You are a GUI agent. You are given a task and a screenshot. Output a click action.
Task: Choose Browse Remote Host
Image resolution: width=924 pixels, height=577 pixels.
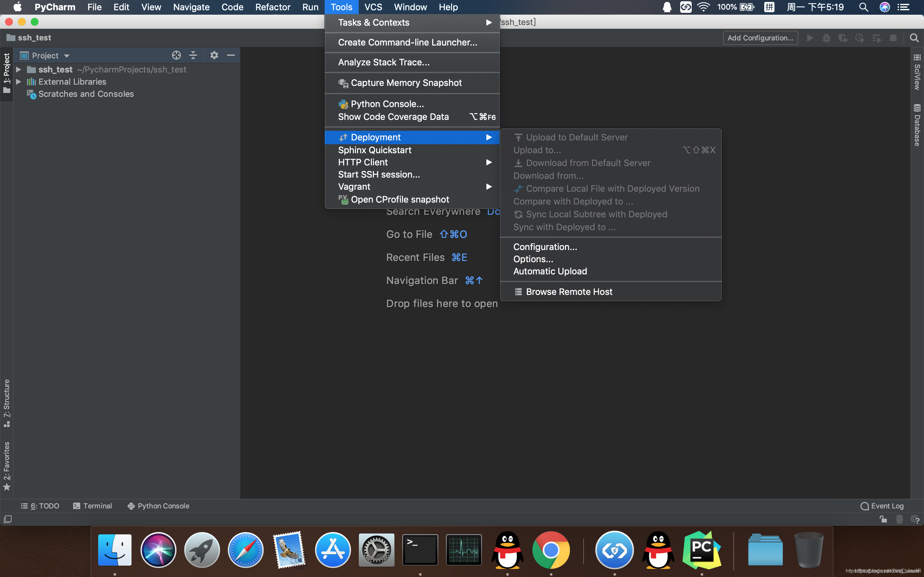(569, 292)
